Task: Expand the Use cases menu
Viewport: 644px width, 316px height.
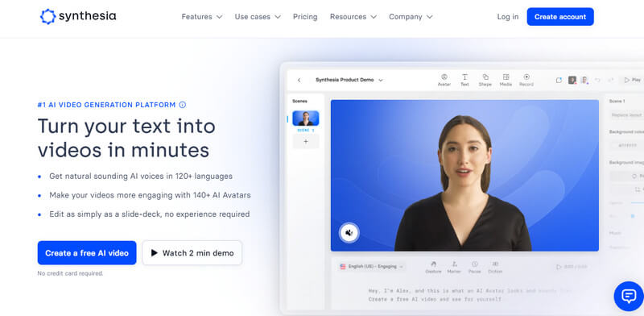Action: 258,17
